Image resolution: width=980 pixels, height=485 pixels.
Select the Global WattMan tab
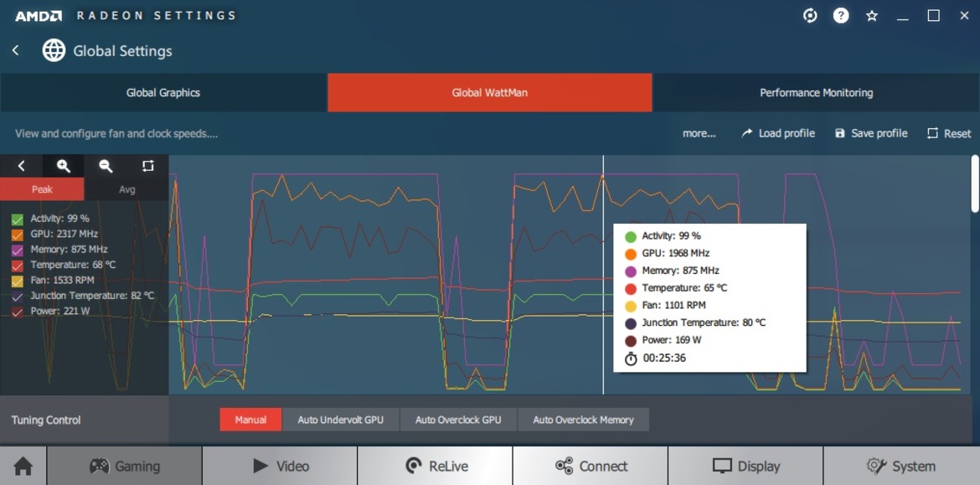click(490, 92)
